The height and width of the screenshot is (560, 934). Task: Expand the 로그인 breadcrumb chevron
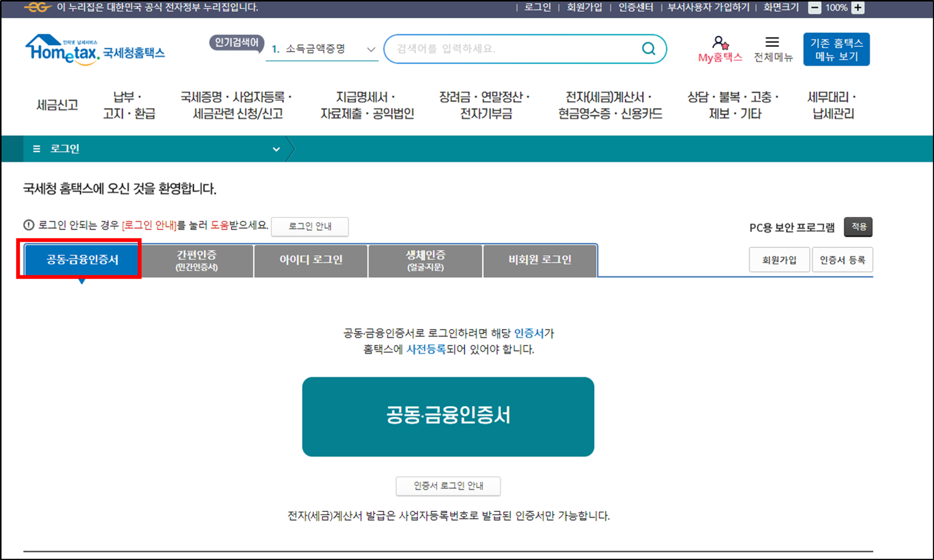[276, 149]
